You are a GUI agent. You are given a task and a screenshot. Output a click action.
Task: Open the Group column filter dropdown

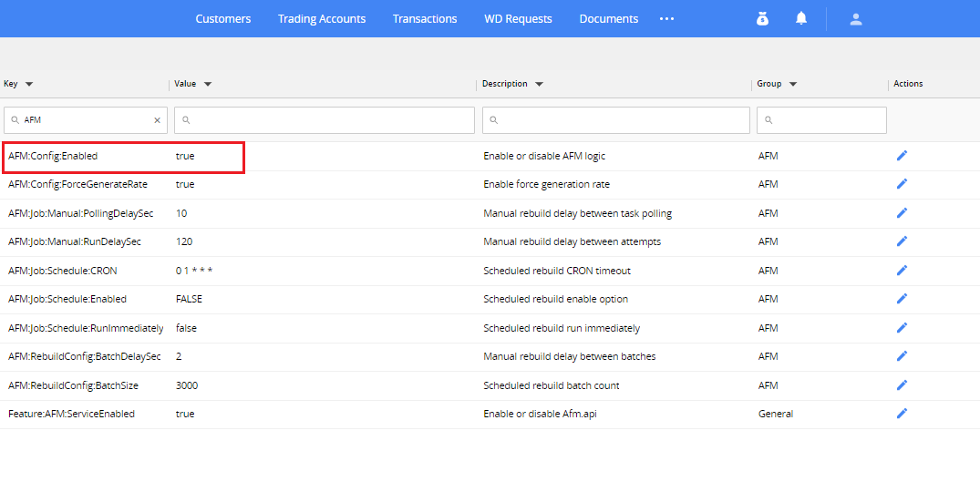(792, 84)
